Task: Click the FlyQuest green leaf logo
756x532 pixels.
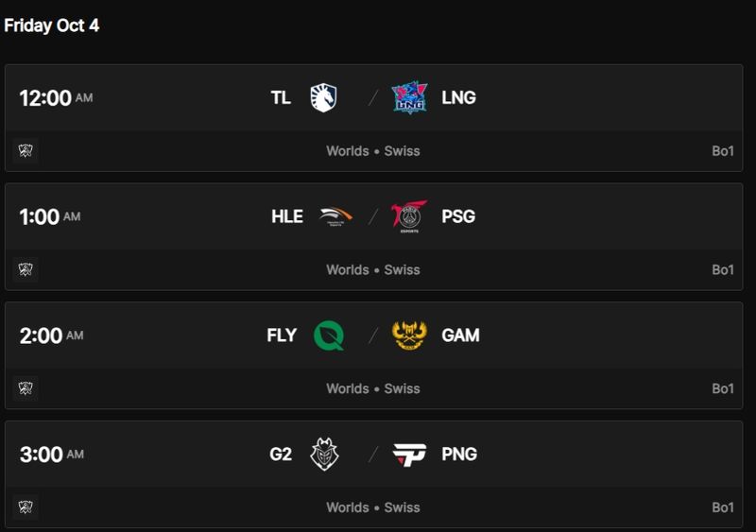Action: pos(328,335)
